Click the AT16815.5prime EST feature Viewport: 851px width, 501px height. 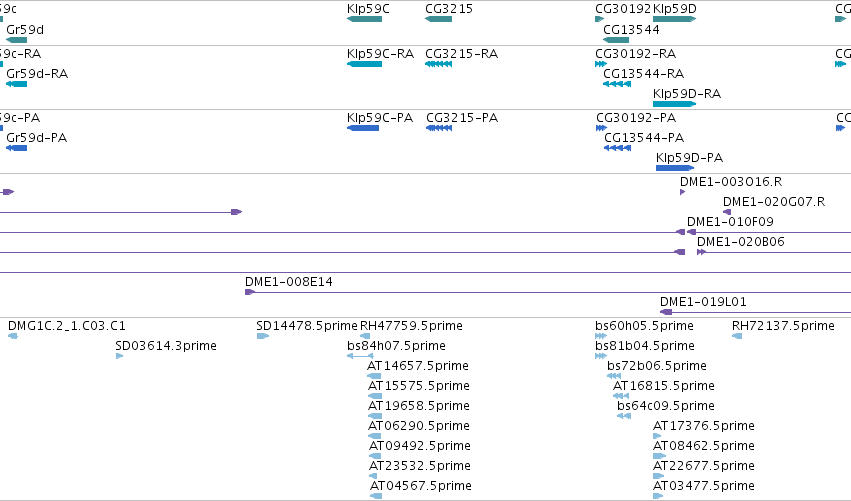621,397
